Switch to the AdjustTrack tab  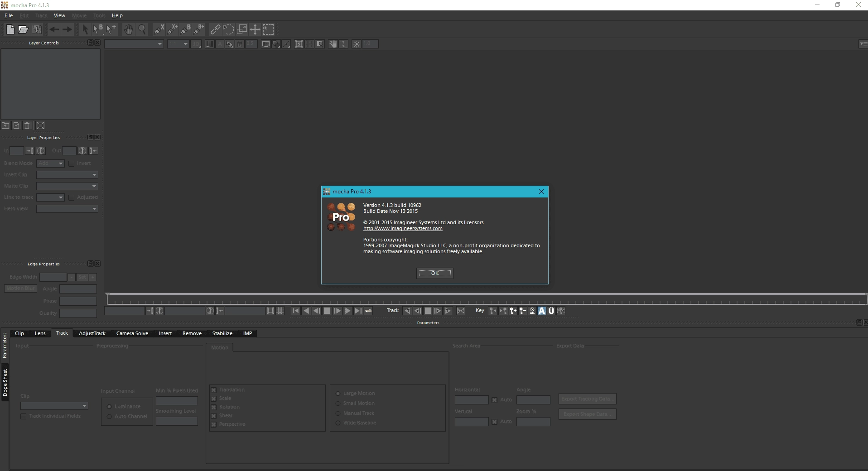click(x=92, y=333)
